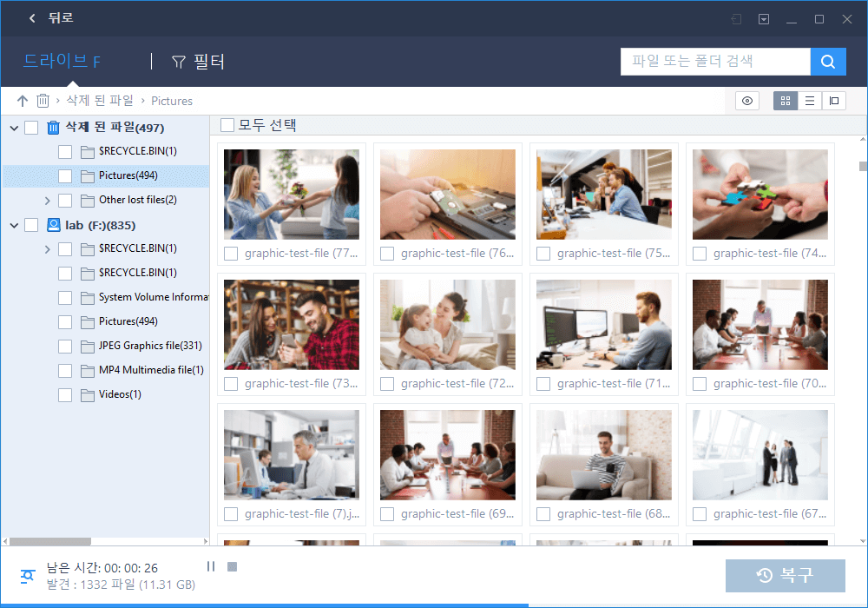Check the JPEG Graphics file(331) checkbox
The width and height of the screenshot is (868, 608).
tap(65, 346)
